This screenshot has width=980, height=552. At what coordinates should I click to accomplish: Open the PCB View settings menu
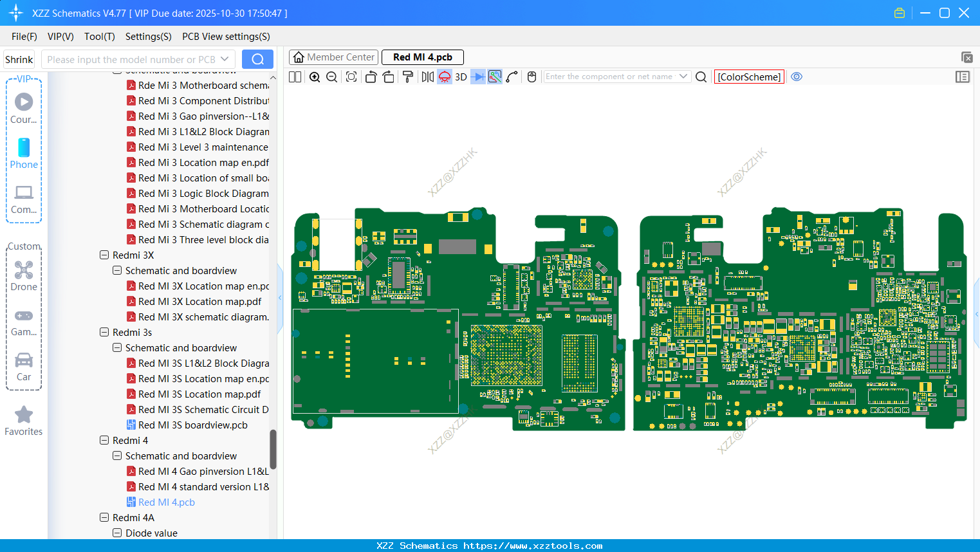(226, 37)
